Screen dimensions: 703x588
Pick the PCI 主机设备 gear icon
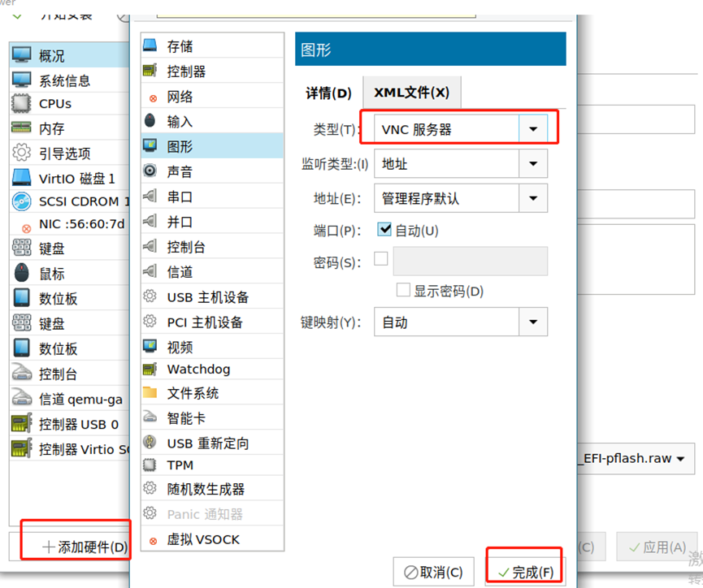pyautogui.click(x=150, y=322)
